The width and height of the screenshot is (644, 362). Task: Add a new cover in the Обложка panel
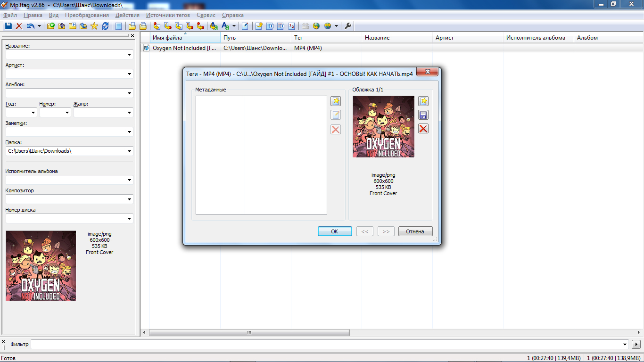pyautogui.click(x=423, y=101)
